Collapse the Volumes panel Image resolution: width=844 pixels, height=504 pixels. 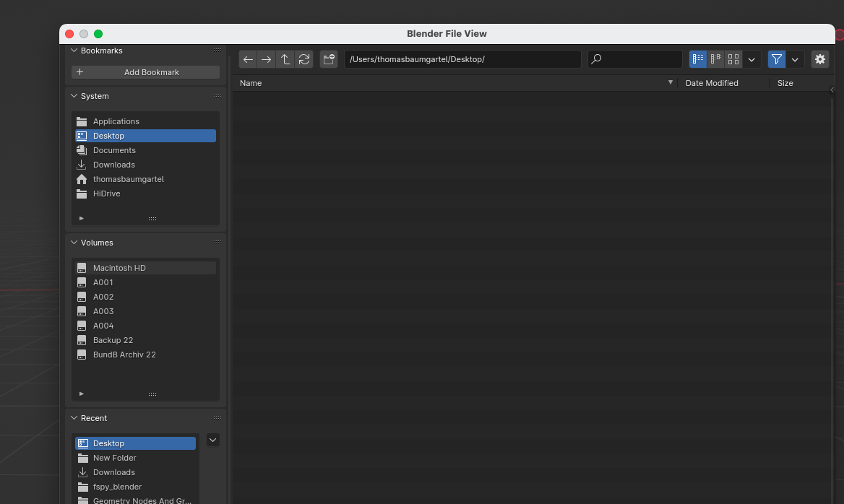74,243
